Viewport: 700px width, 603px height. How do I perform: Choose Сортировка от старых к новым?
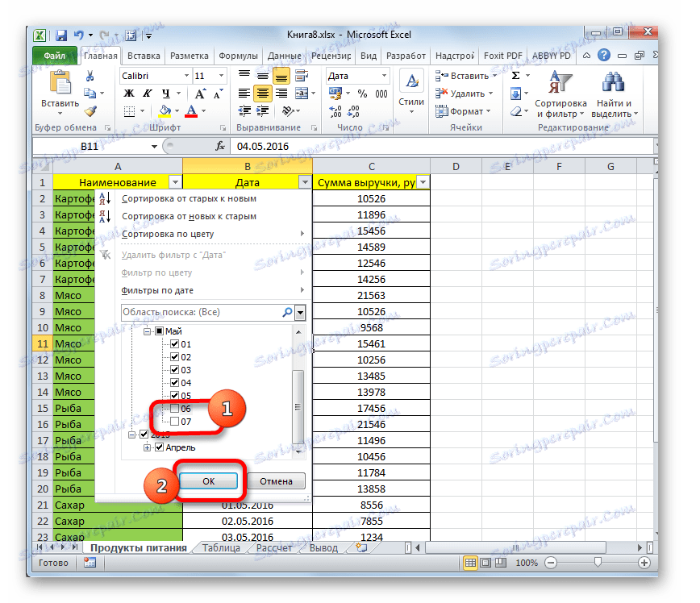[x=189, y=198]
